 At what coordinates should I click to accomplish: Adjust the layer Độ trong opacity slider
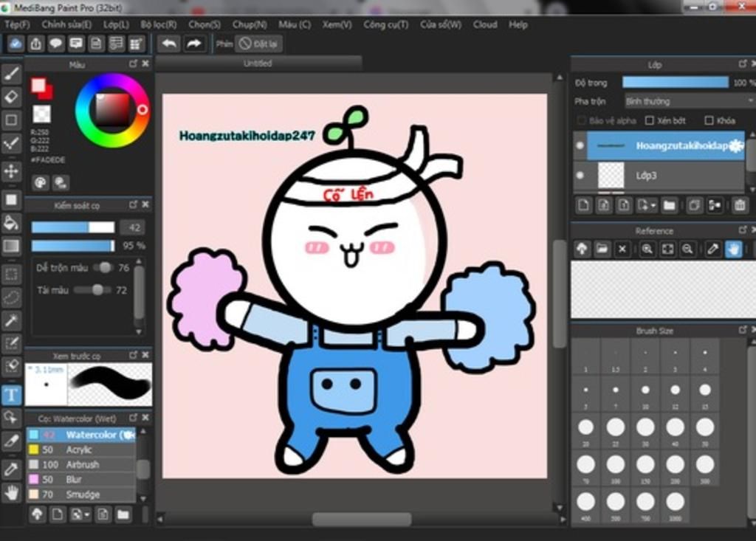coord(676,83)
